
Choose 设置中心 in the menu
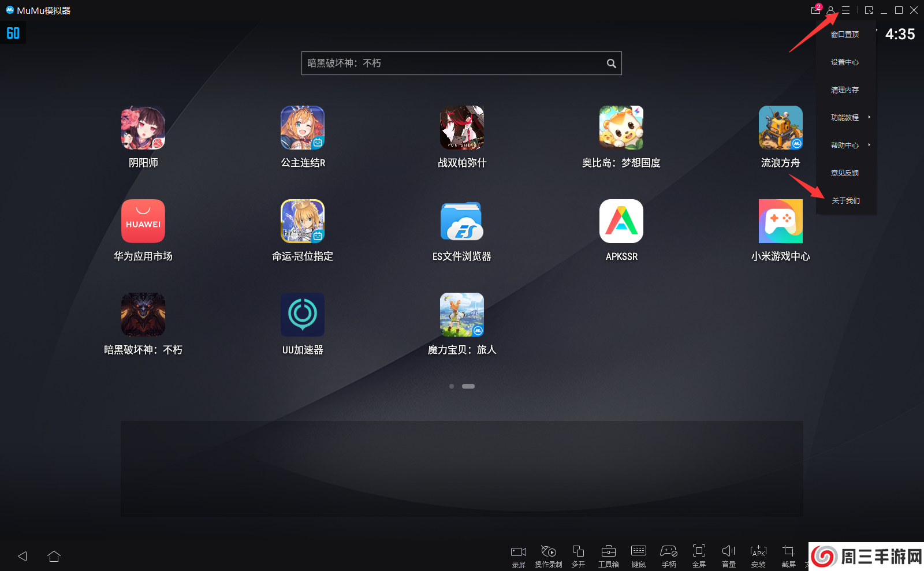(x=845, y=62)
